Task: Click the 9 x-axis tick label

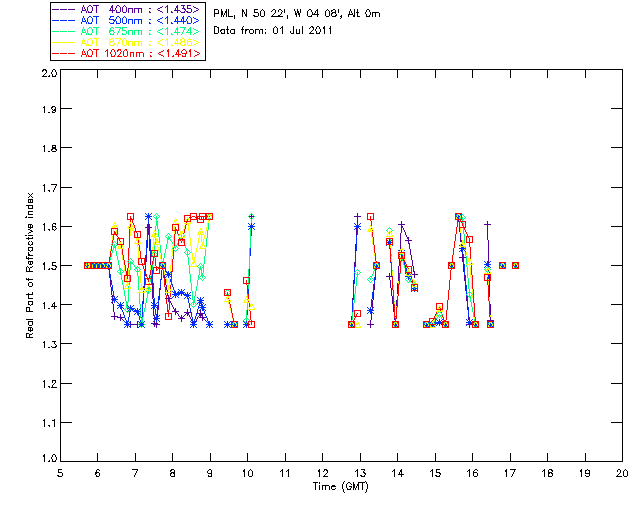Action: coord(210,473)
